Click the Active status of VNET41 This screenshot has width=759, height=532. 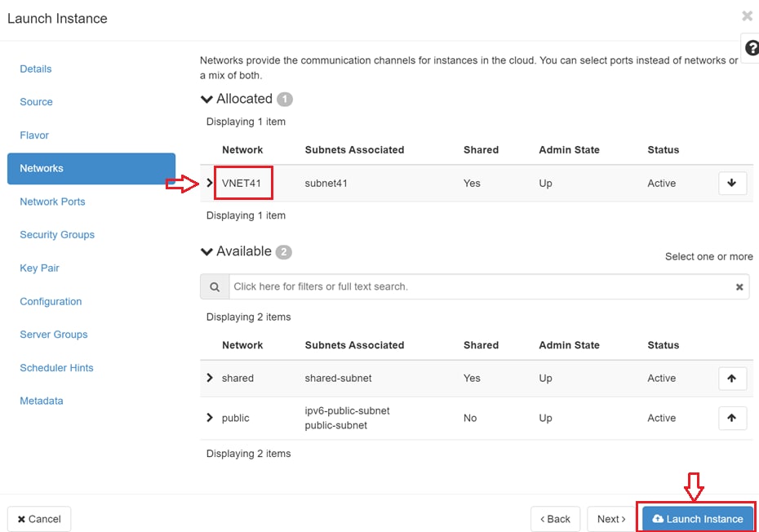(662, 183)
